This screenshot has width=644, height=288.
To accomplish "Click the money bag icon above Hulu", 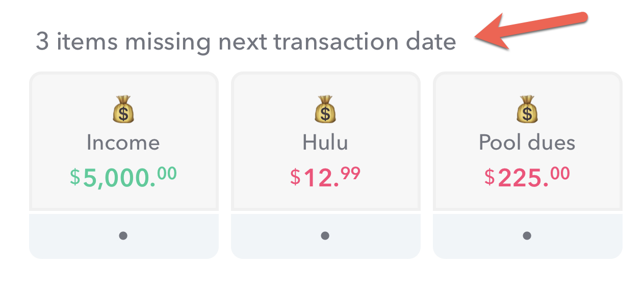I will [x=325, y=109].
